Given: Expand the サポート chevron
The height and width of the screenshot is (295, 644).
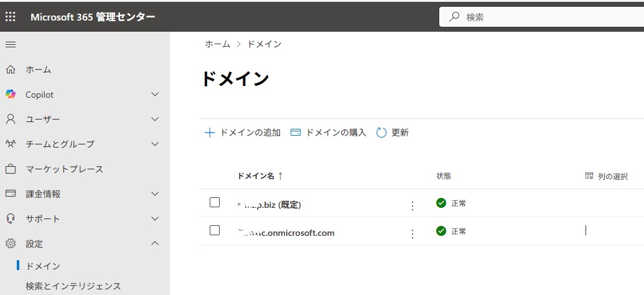Looking at the screenshot, I should click(155, 218).
